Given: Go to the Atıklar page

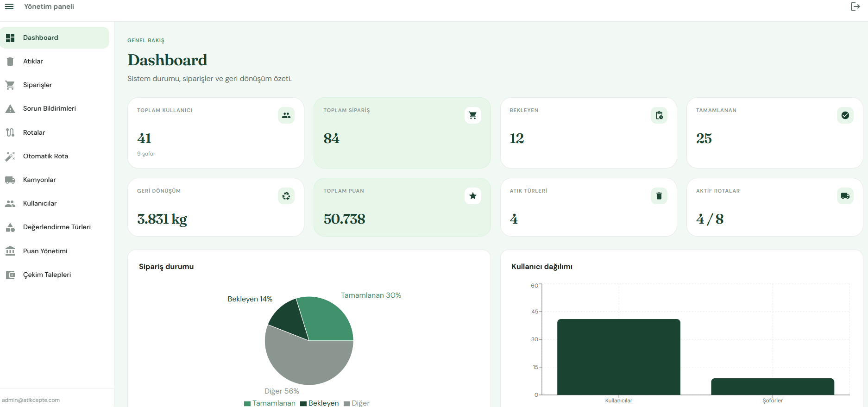Looking at the screenshot, I should pyautogui.click(x=55, y=62).
